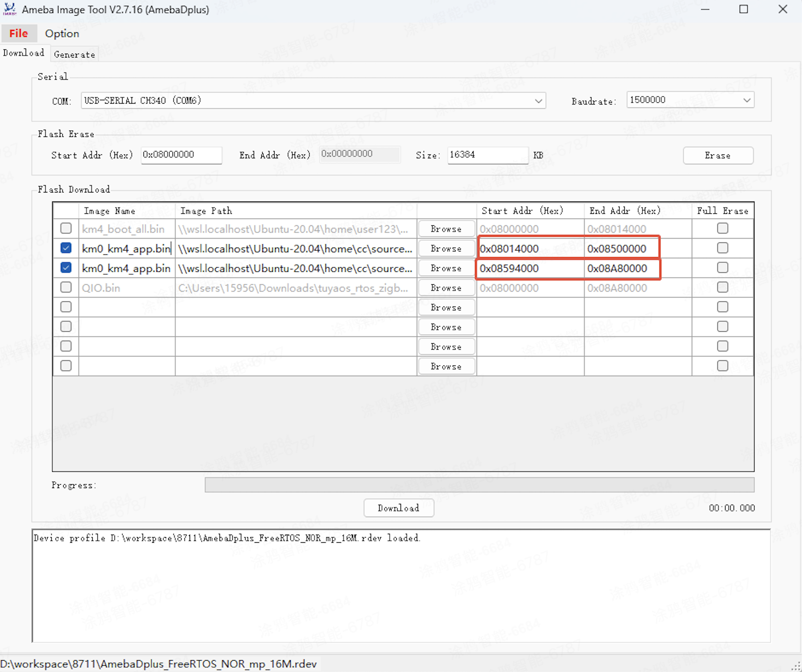Screen dimensions: 802x672
Task: Browse for the QIO.bin image path
Action: [x=446, y=288]
